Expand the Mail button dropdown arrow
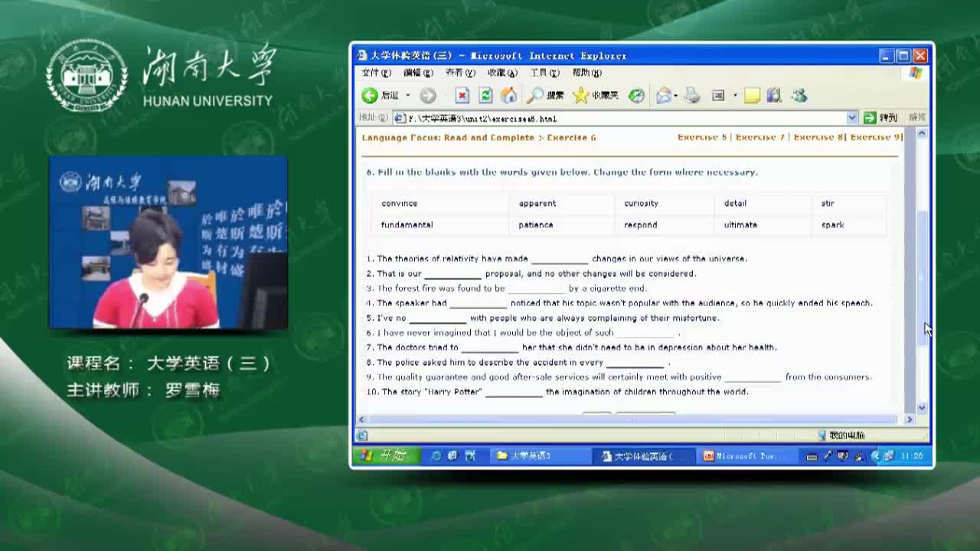 click(x=675, y=96)
